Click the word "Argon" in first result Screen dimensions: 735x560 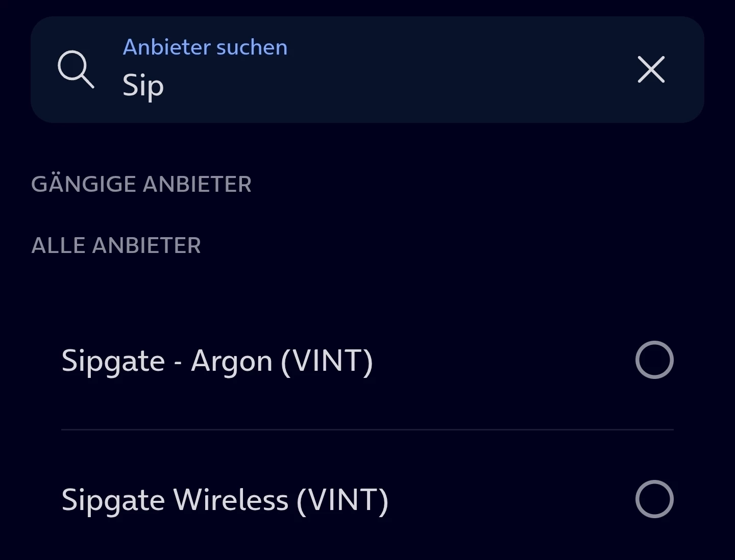231,361
